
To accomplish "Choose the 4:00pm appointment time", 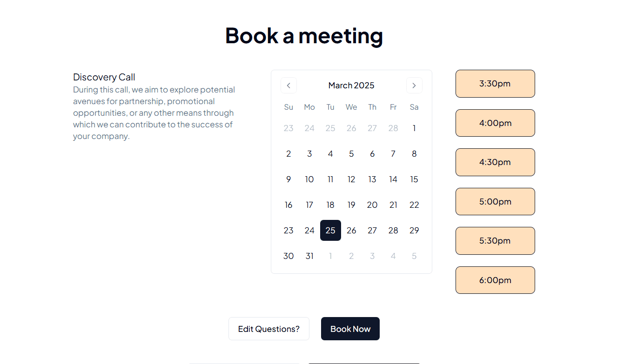I will coord(495,123).
